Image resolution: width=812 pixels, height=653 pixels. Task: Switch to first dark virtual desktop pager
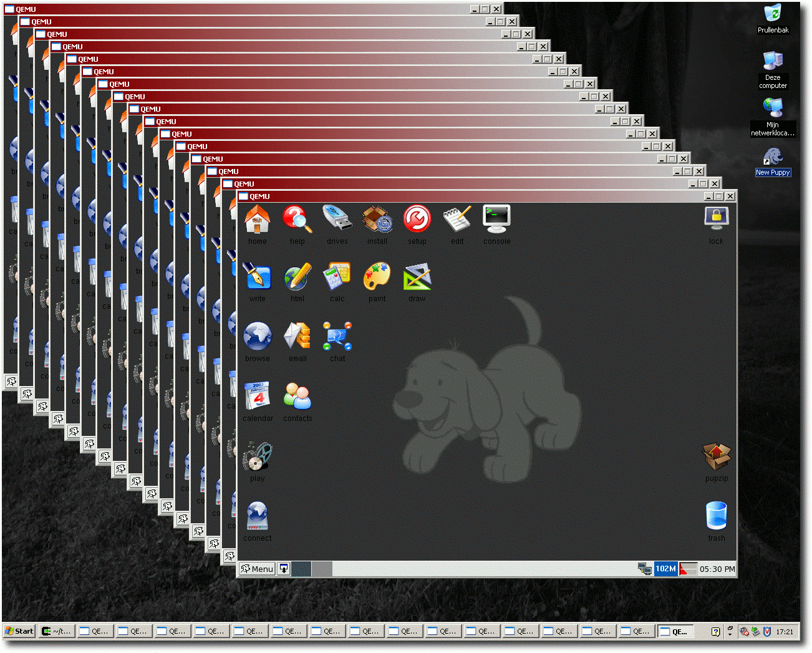coord(301,569)
